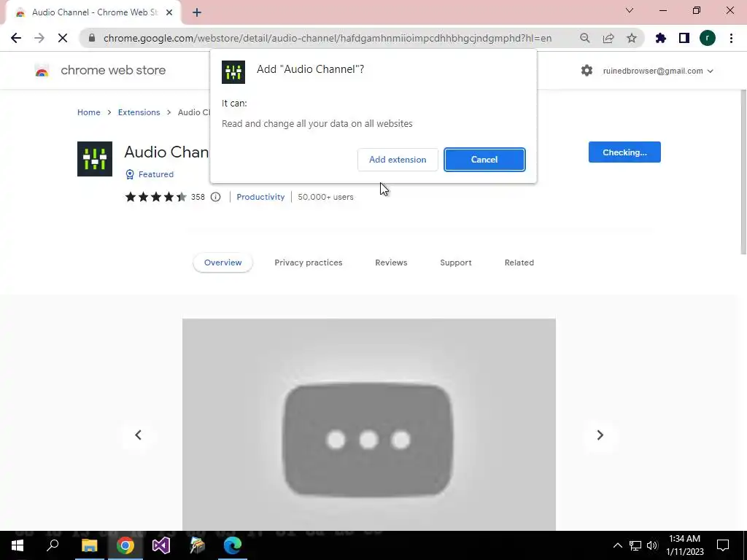Image resolution: width=747 pixels, height=560 pixels.
Task: Close the Audio Channel tab
Action: click(169, 12)
